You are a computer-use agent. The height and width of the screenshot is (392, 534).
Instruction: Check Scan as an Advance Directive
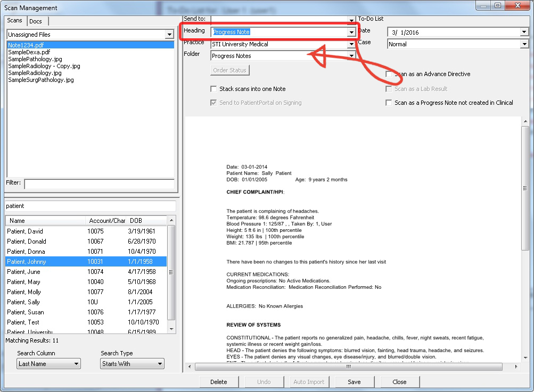click(389, 74)
